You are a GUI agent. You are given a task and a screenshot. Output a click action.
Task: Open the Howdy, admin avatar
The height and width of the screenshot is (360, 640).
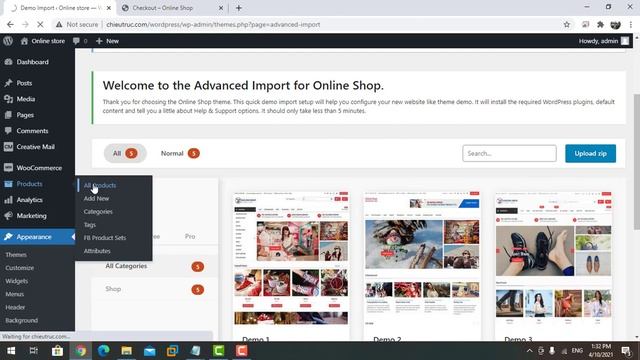(x=625, y=41)
